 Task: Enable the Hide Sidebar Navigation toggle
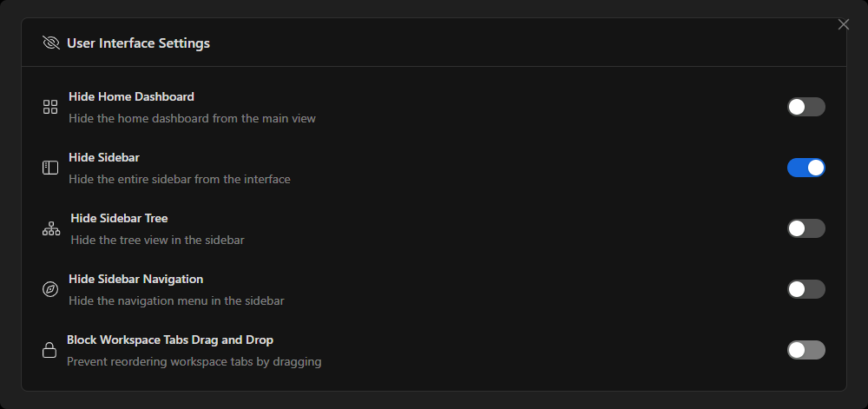pos(806,289)
